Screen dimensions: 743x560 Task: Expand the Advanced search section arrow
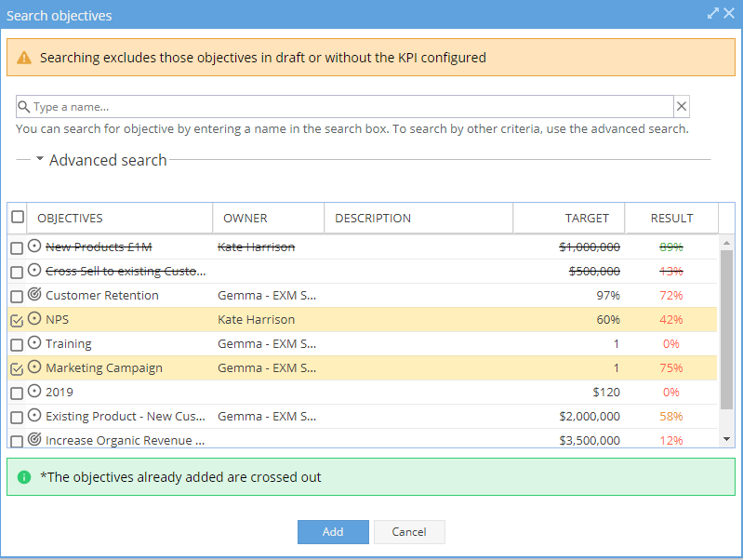(40, 159)
